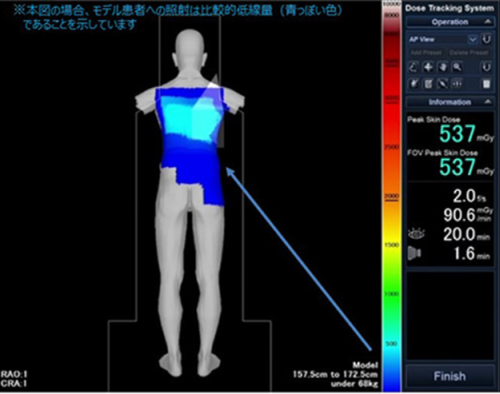Viewport: 500px width, 394px height.
Task: Collapse the Information panel arrow
Action: 487,102
